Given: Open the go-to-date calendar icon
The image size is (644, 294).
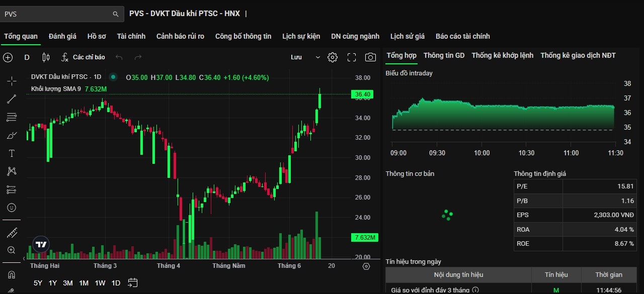Looking at the screenshot, I should coord(133,282).
